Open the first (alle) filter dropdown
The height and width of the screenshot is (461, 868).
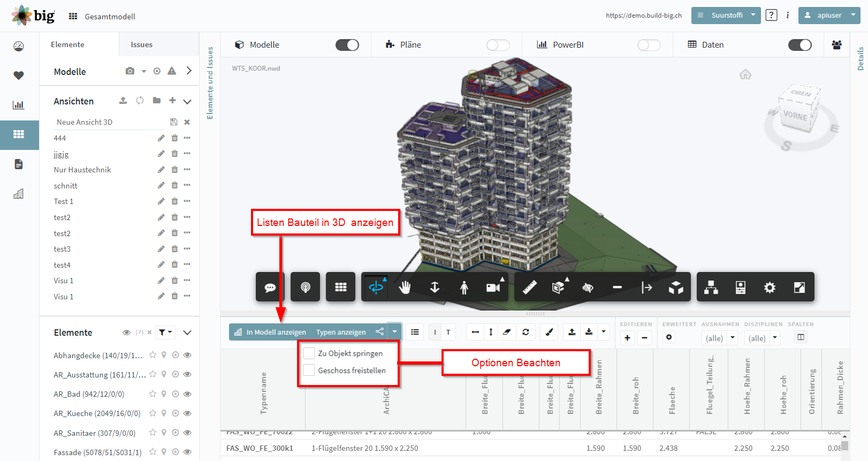(x=719, y=338)
